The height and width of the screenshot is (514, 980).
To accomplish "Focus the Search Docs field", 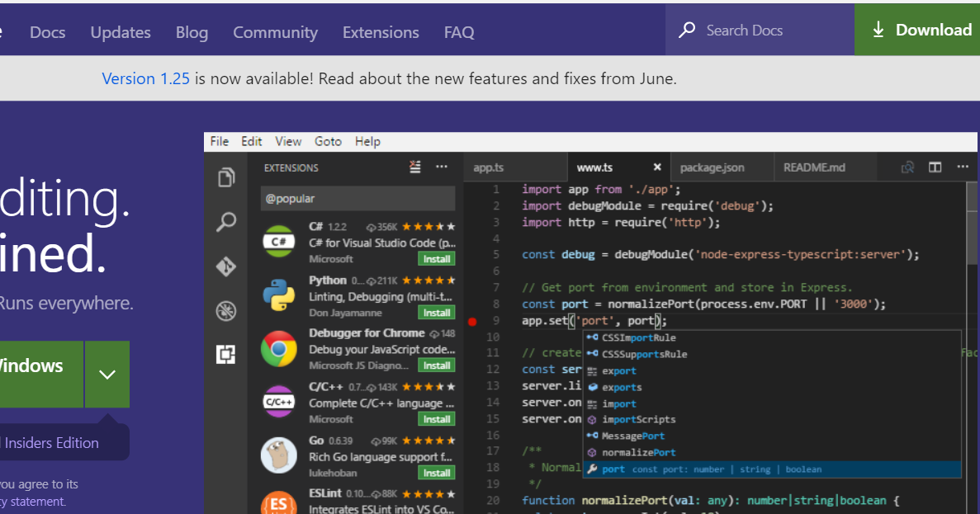I will point(760,30).
